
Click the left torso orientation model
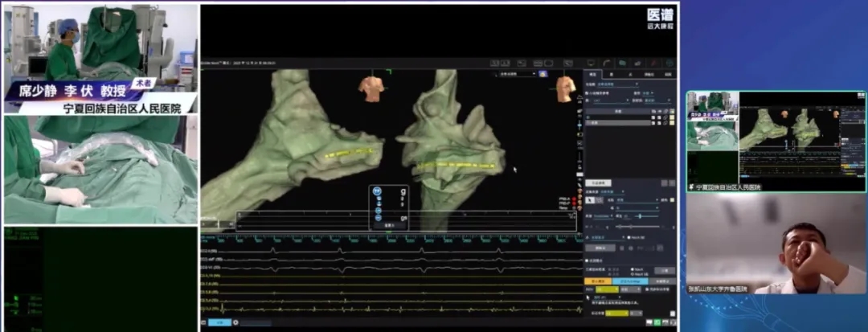point(371,88)
